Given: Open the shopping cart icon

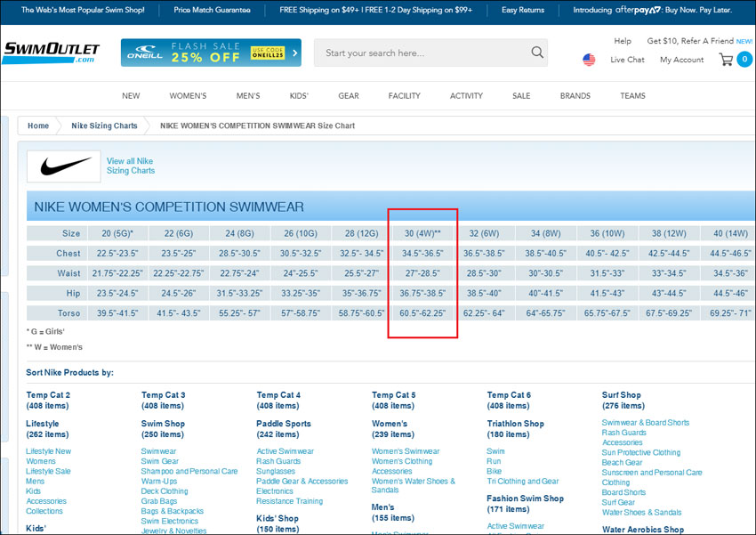Looking at the screenshot, I should click(726, 60).
